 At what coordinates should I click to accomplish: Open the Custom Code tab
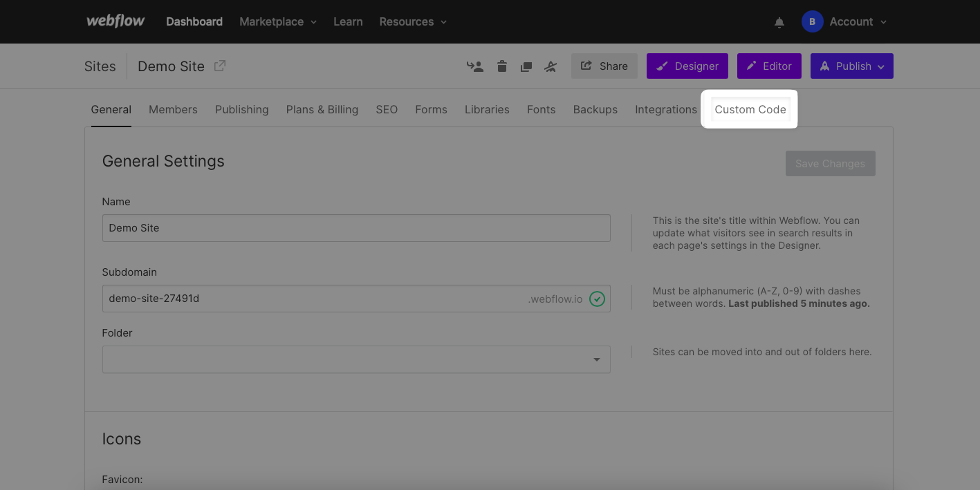[750, 109]
